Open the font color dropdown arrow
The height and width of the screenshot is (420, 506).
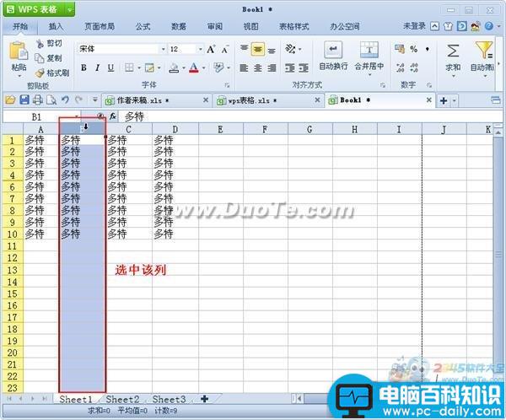(203, 67)
